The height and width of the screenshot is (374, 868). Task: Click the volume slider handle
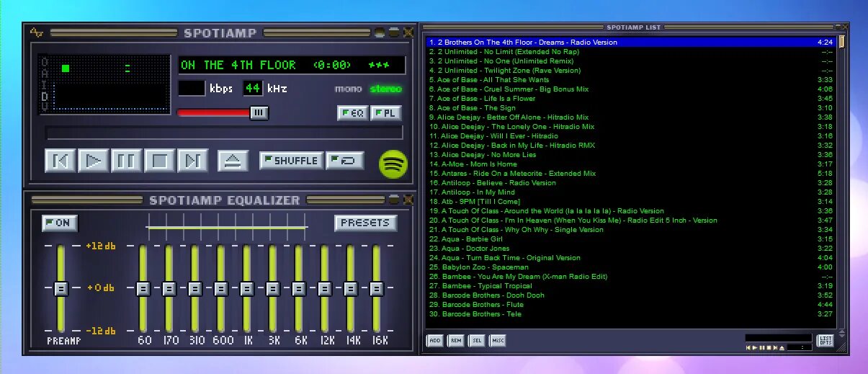pos(259,112)
